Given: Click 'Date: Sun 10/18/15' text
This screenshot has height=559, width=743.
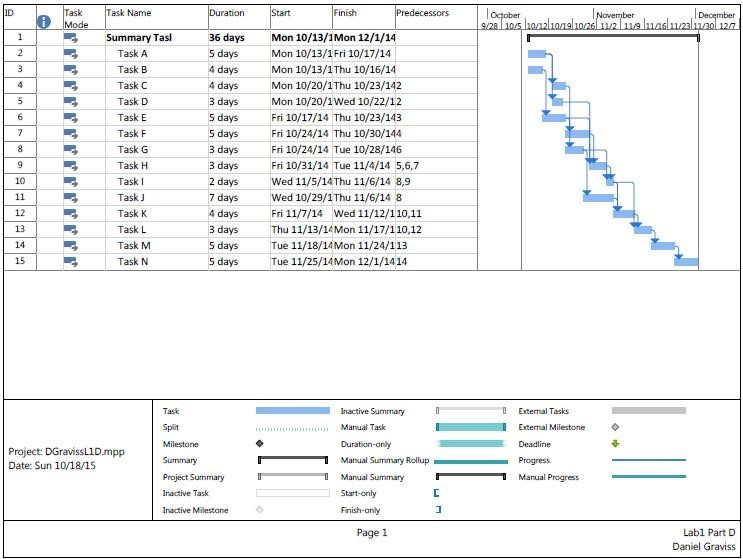Looking at the screenshot, I should [52, 466].
